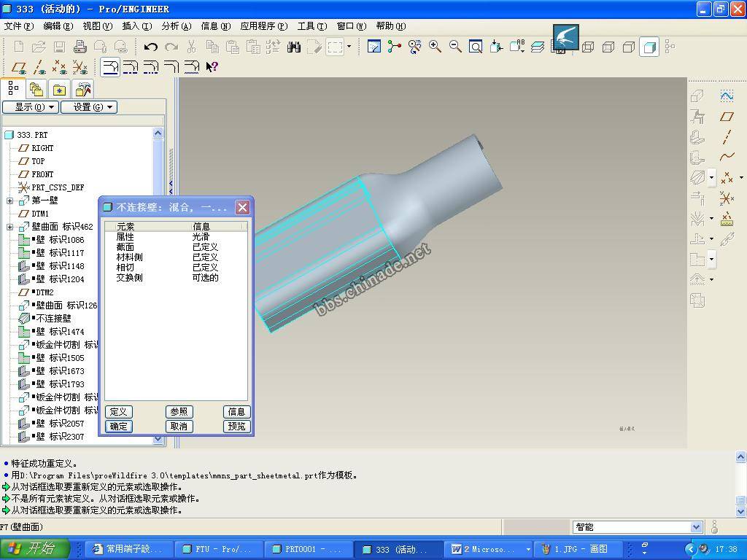Toggle shaded model display mode
The width and height of the screenshot is (747, 560).
(649, 47)
